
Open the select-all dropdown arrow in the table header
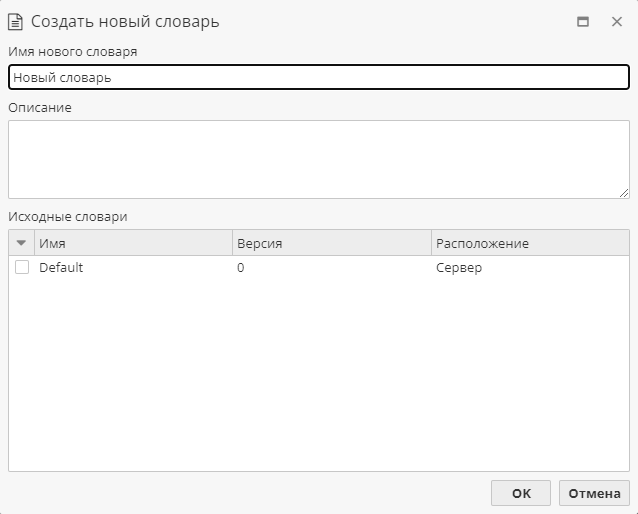21,243
